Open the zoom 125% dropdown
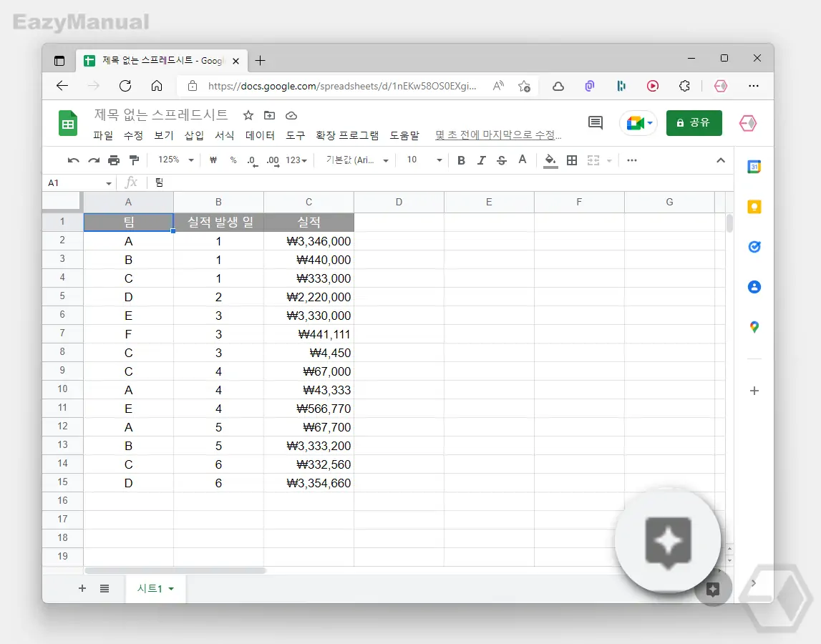 pyautogui.click(x=176, y=160)
